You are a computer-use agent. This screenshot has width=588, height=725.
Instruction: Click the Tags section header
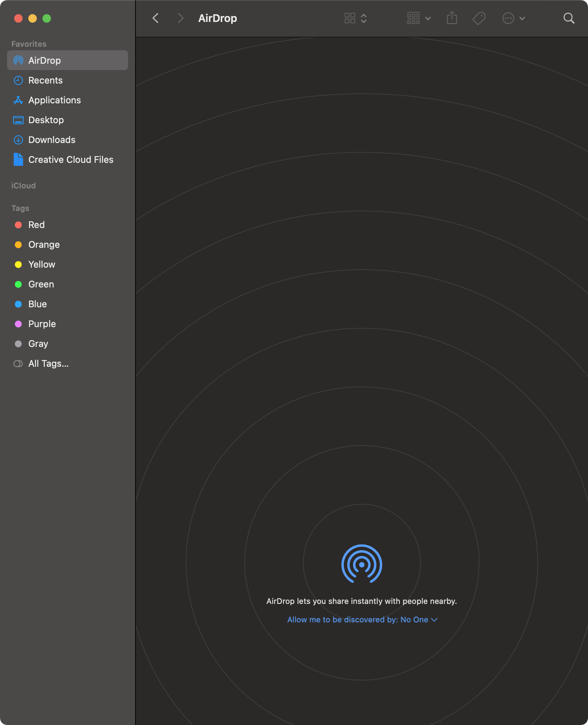click(20, 208)
